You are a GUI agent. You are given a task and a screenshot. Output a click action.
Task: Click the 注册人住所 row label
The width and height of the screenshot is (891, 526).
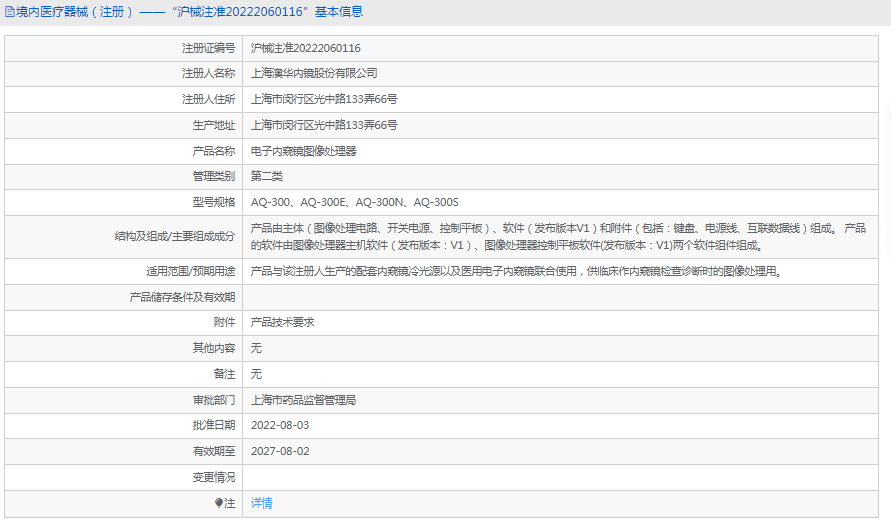(208, 99)
